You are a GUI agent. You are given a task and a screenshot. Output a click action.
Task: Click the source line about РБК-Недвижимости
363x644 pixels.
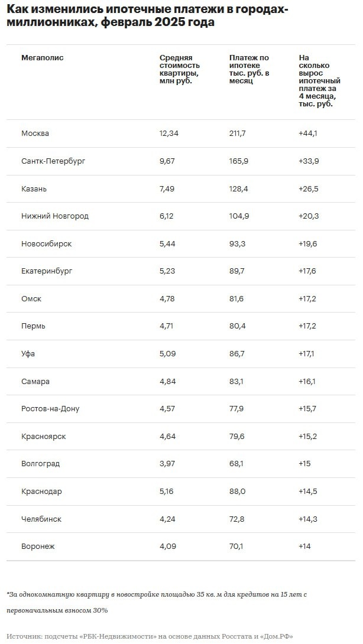[150, 636]
